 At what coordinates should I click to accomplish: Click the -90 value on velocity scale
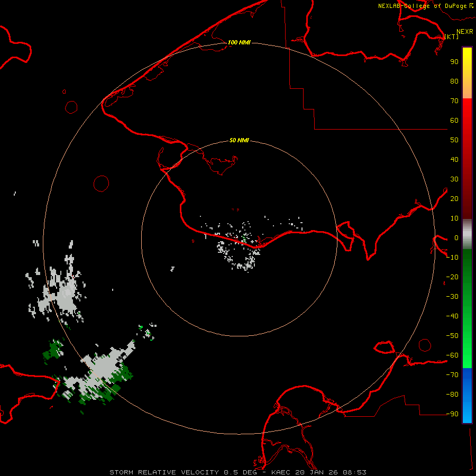point(452,414)
